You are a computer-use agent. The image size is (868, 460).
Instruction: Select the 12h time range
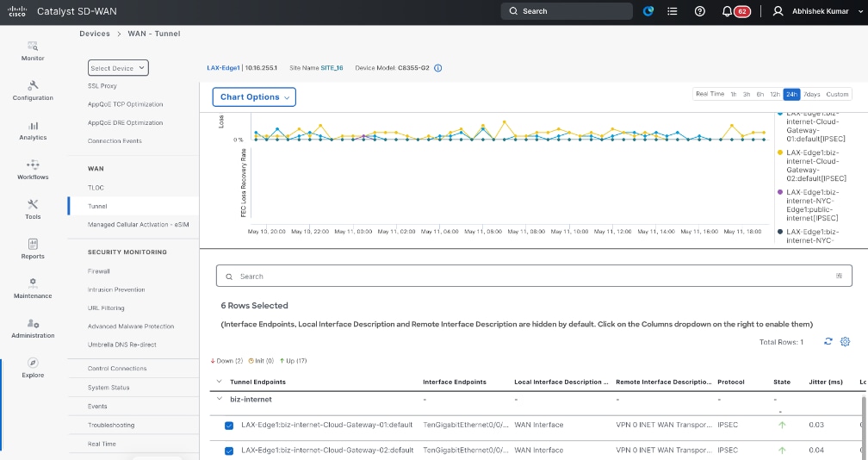[775, 94]
